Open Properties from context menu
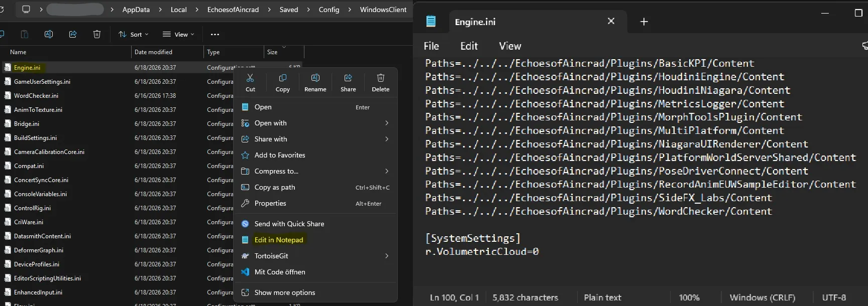Viewport: 868px width, 306px height. click(x=315, y=203)
